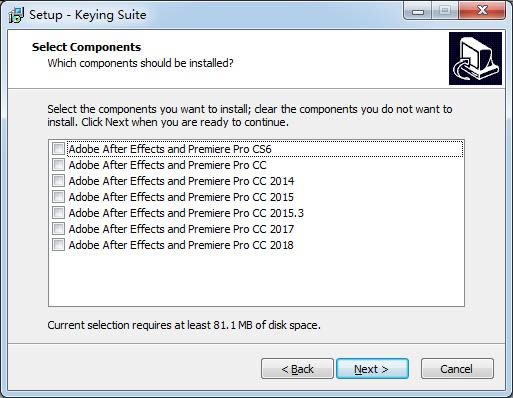513x398 pixels.
Task: Click the CC 2018 list entry text
Action: pyautogui.click(x=181, y=245)
